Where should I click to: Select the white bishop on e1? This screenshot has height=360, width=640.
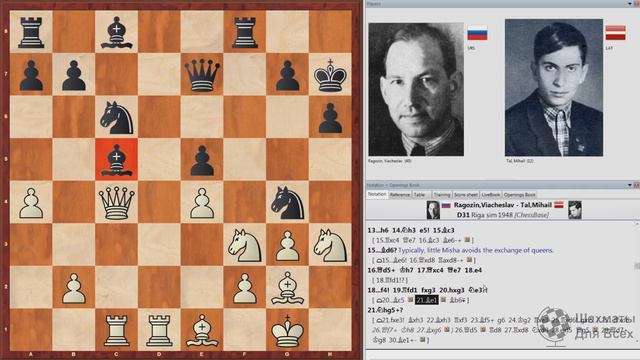click(202, 330)
